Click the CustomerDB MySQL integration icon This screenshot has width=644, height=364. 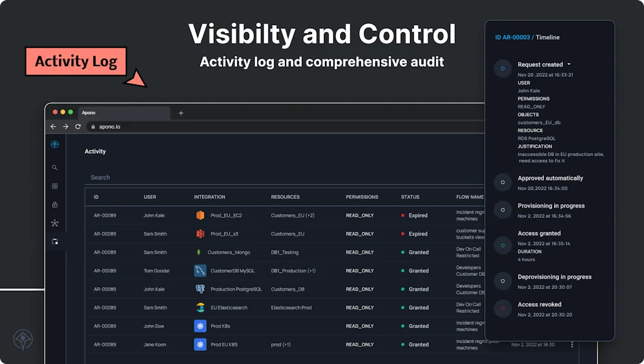pos(200,271)
